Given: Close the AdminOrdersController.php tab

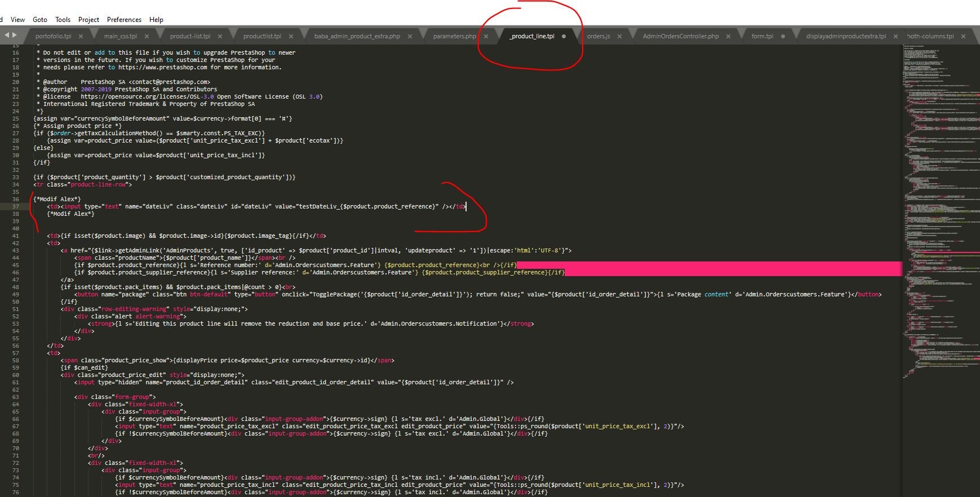Looking at the screenshot, I should pyautogui.click(x=728, y=36).
